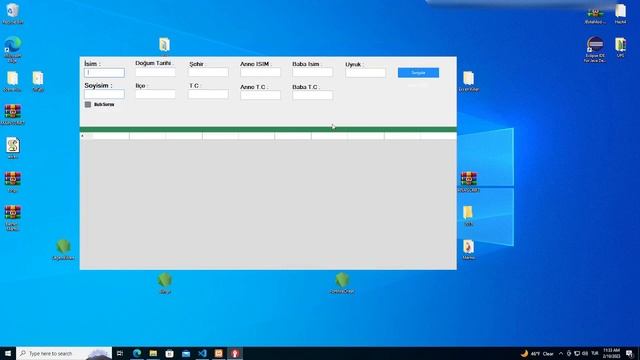
Task: Click the TUR language indicator
Action: pos(595,353)
